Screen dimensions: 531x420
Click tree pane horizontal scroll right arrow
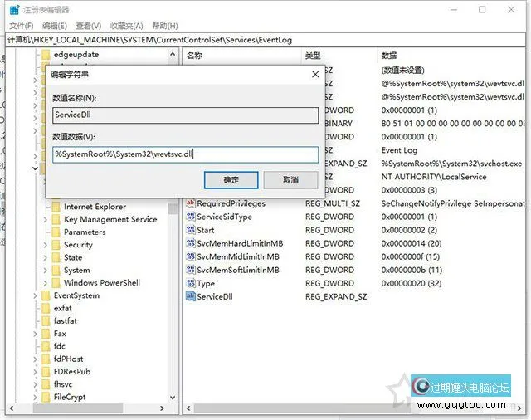point(162,408)
